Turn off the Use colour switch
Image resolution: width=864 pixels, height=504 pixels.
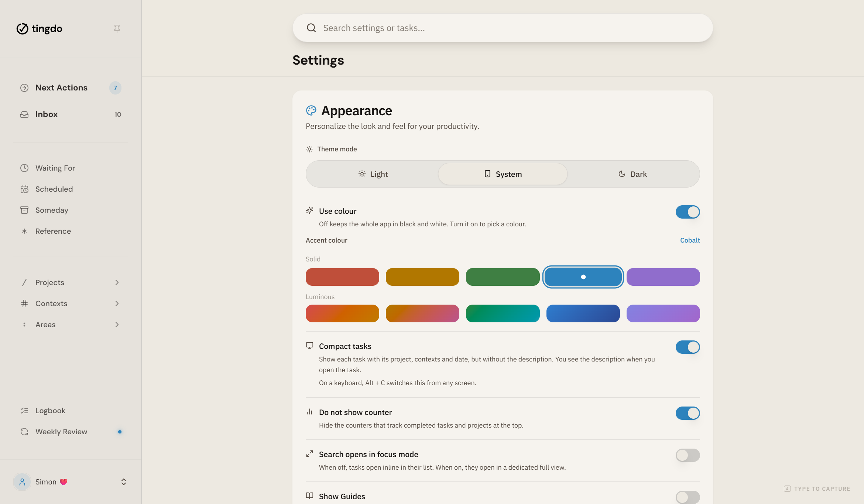point(688,212)
